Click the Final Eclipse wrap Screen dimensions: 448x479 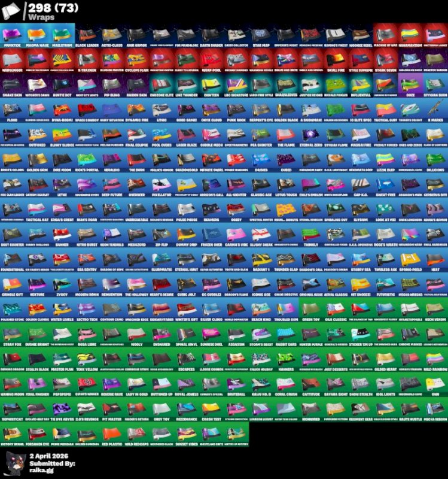coord(136,136)
